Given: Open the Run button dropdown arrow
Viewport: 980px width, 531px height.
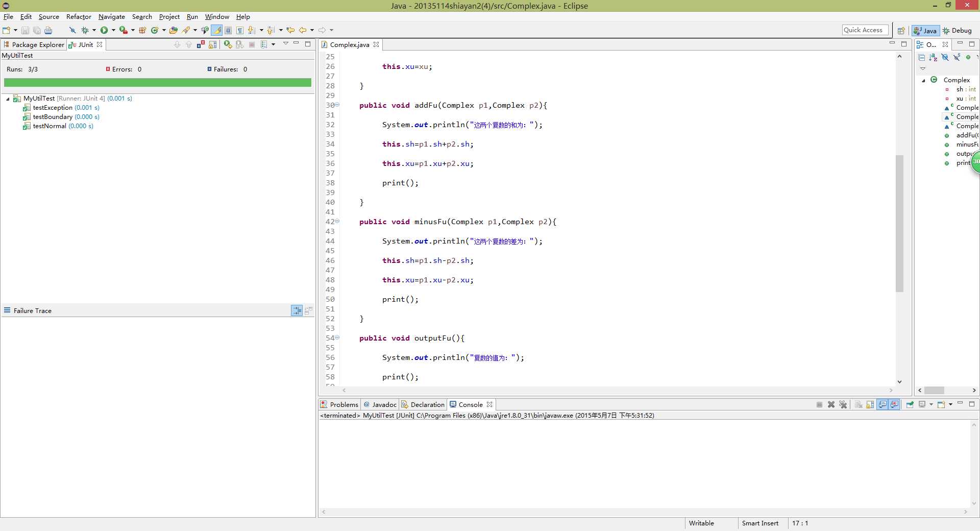Looking at the screenshot, I should (x=113, y=30).
